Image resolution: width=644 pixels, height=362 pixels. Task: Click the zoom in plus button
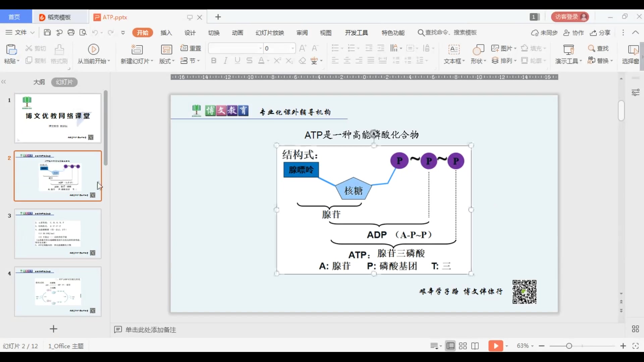pos(623,346)
